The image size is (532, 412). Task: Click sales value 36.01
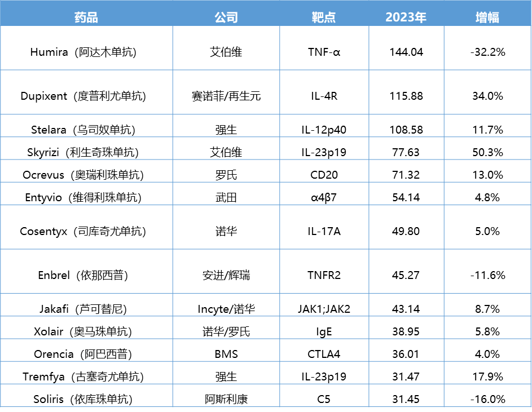(406, 354)
